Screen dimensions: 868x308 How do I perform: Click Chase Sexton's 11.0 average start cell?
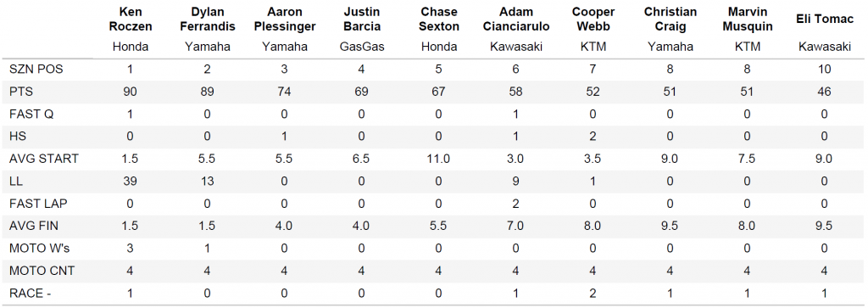(439, 159)
